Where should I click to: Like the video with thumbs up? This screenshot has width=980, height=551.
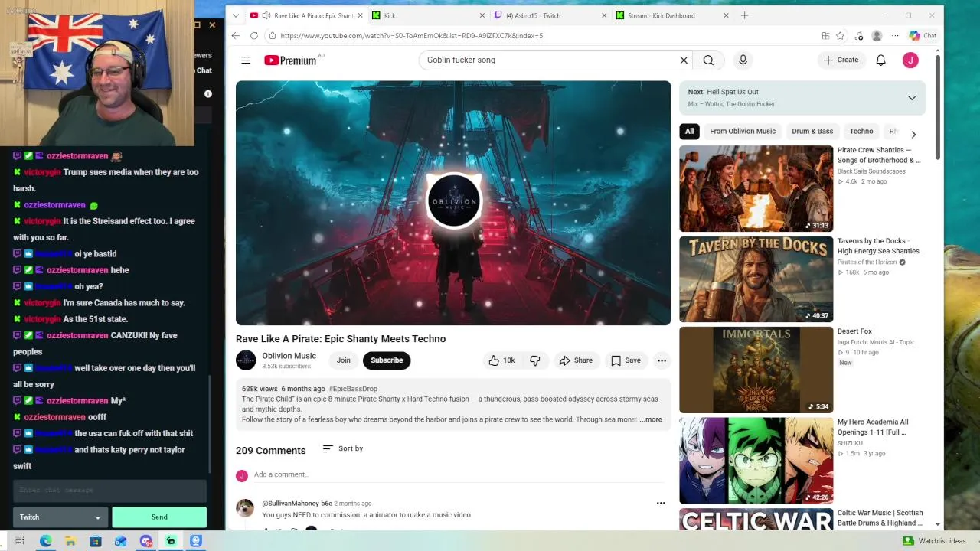501,360
